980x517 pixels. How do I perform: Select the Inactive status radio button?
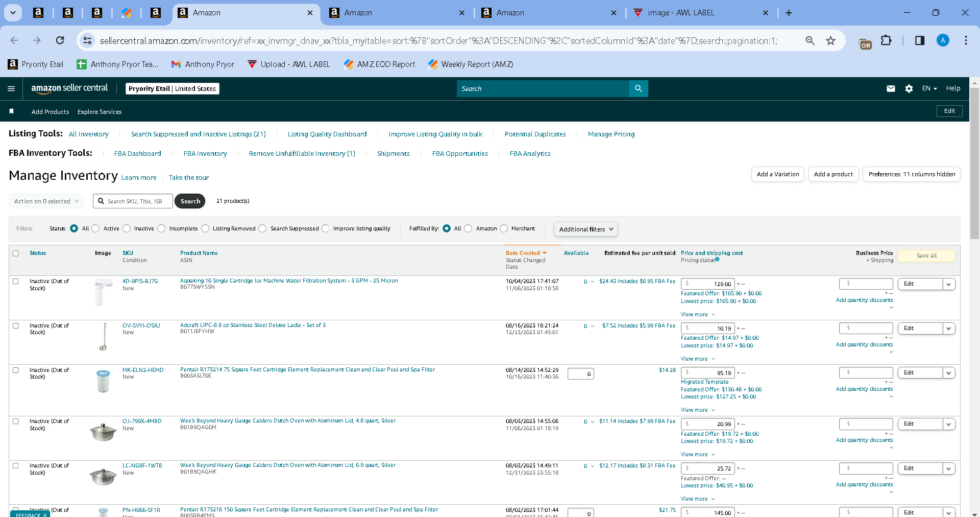127,228
